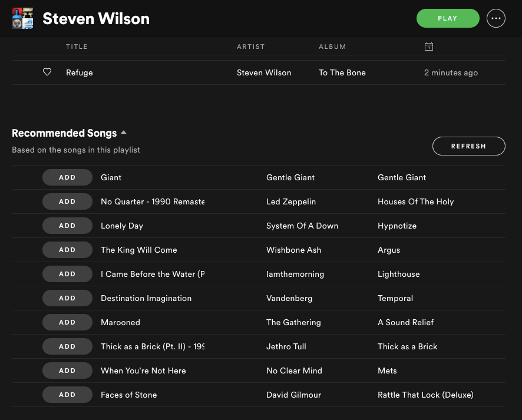The height and width of the screenshot is (420, 522).
Task: Open the Vandenberg artist link
Action: point(289,298)
